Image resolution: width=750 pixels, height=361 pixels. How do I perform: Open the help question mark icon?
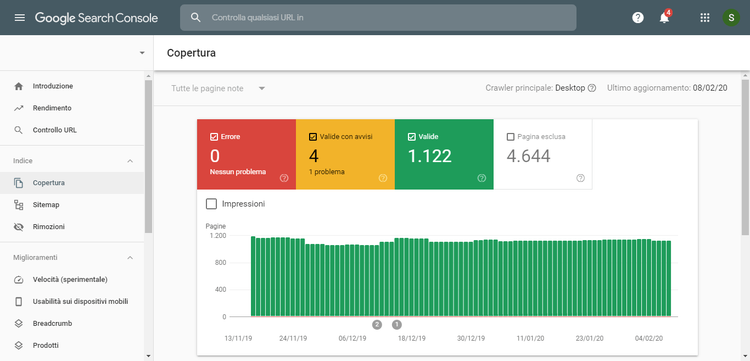tap(638, 18)
